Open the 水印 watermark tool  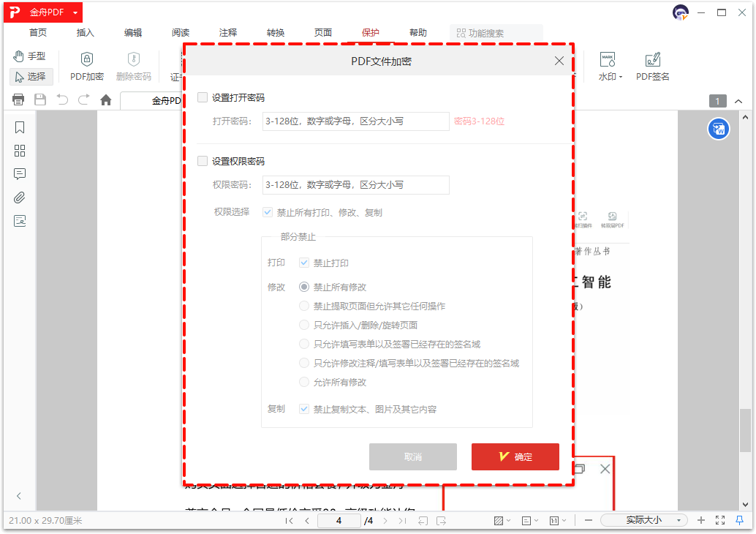(x=610, y=66)
